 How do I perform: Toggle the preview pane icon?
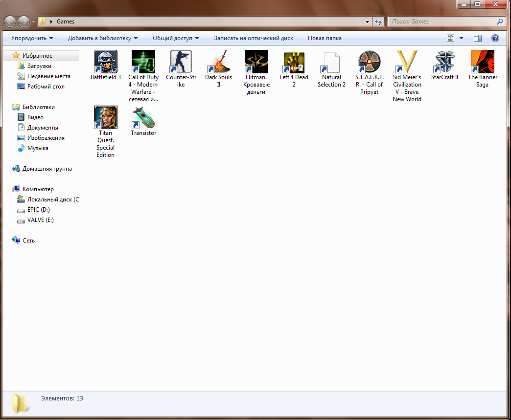tap(477, 38)
